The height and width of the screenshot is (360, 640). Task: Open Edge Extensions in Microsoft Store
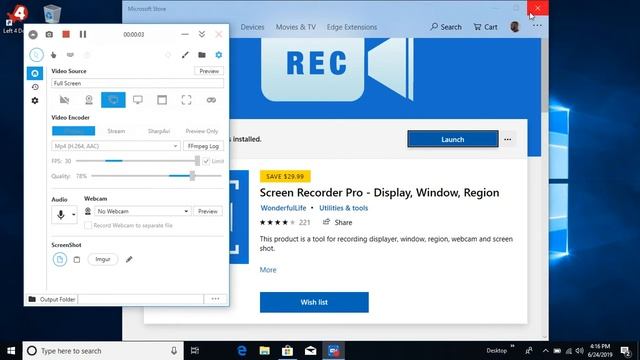tap(352, 27)
